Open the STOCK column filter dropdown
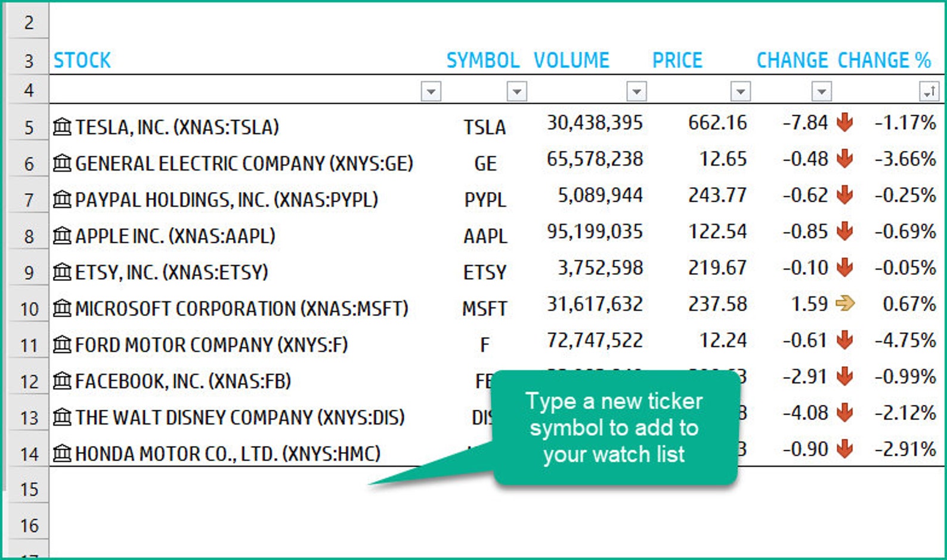This screenshot has width=947, height=560. point(431,91)
